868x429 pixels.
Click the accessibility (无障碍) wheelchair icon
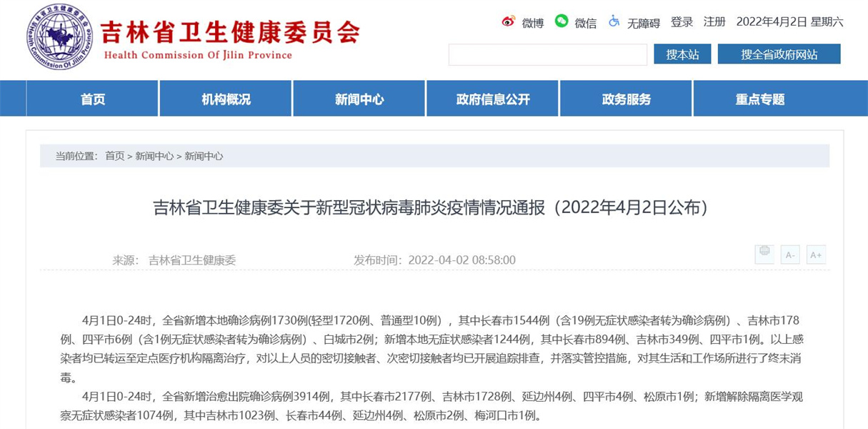point(612,22)
